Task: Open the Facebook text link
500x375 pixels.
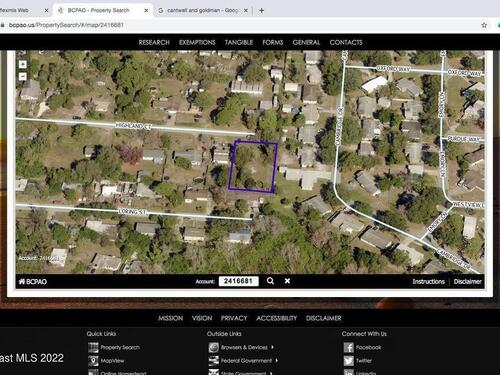Action: coord(368,347)
